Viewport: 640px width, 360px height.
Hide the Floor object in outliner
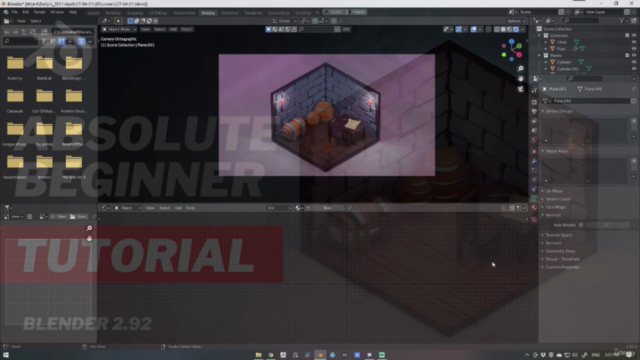[634, 49]
